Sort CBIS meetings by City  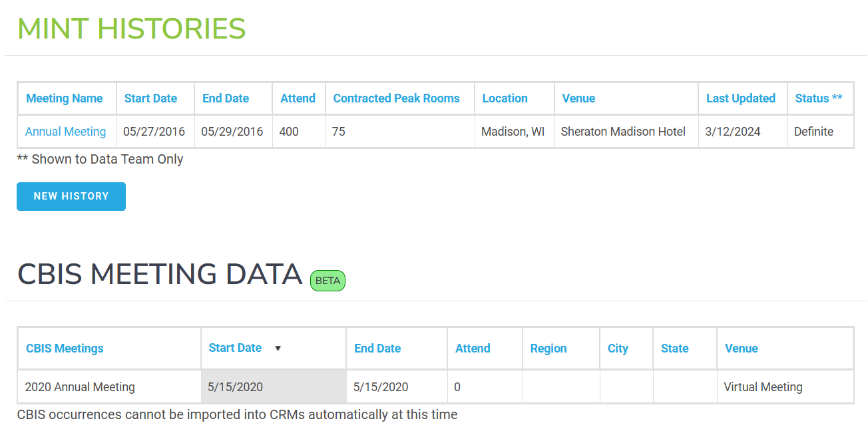pos(618,349)
